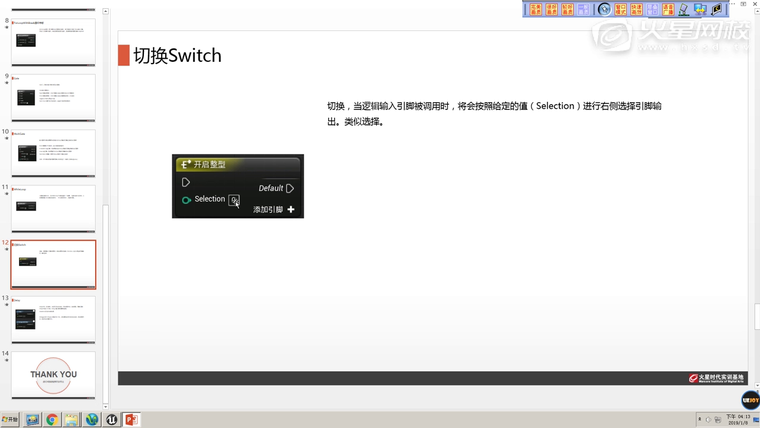Click the PowerPoint taskbar icon
The height and width of the screenshot is (428, 760).
coord(131,420)
